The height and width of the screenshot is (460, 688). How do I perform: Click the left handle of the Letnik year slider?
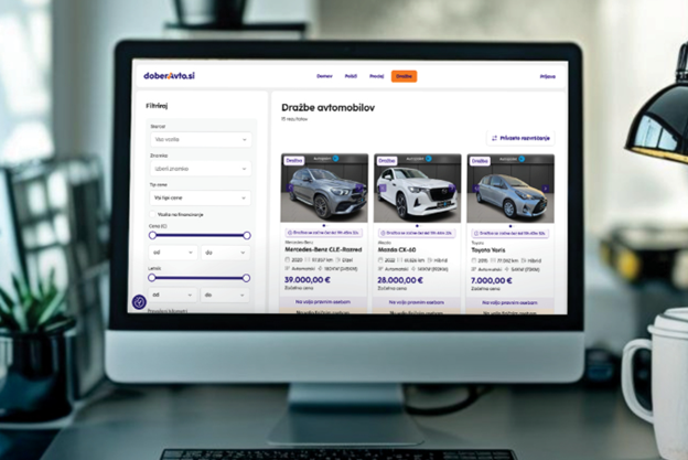click(152, 277)
